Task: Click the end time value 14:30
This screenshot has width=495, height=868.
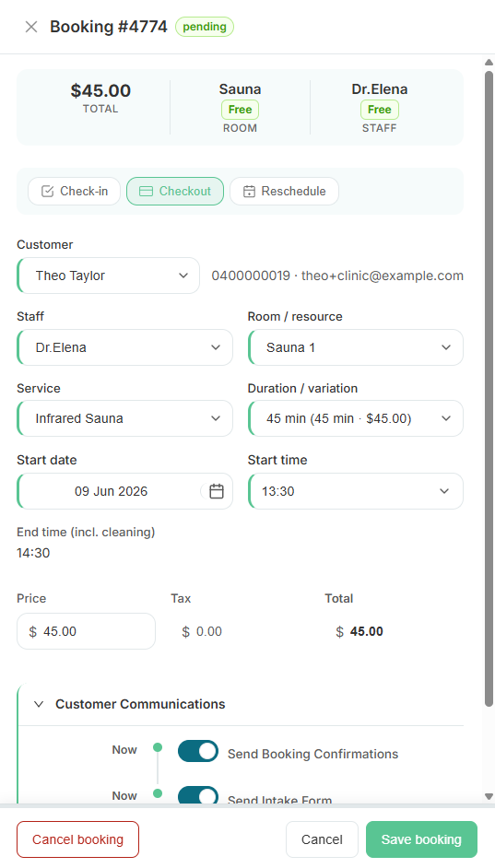Action: (33, 553)
